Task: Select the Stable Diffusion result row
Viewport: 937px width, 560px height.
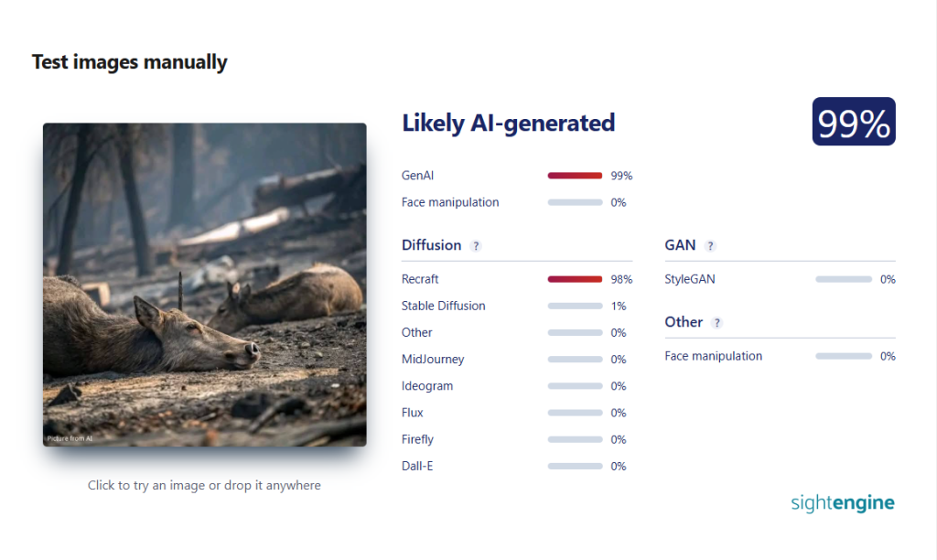Action: (516, 306)
